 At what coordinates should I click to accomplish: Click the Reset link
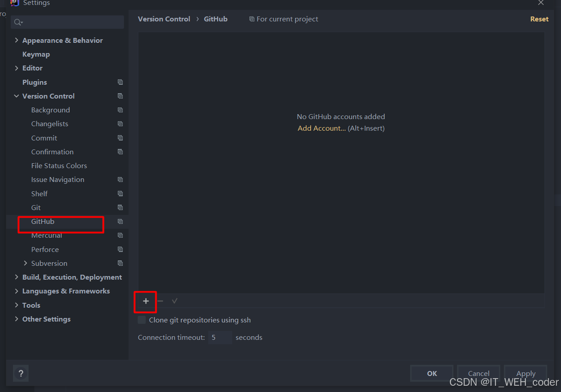click(539, 19)
